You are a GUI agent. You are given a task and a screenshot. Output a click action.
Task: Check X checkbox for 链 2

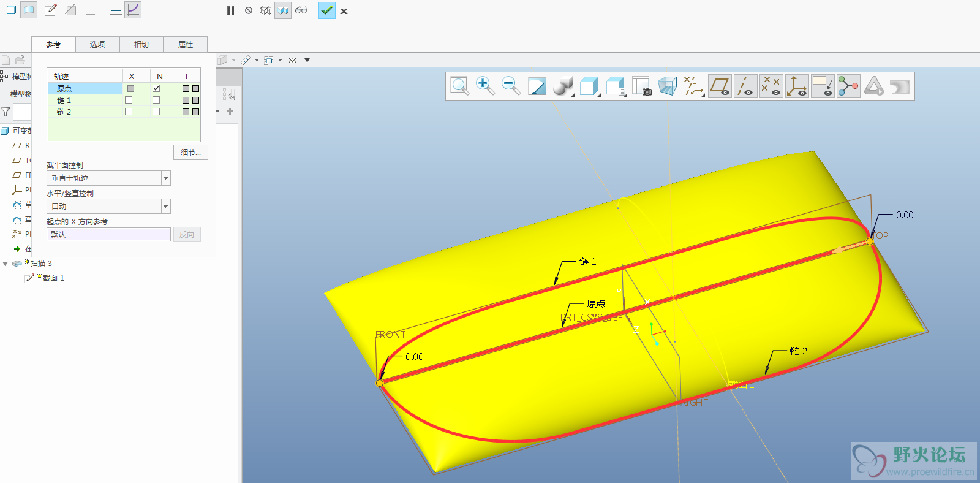[129, 112]
